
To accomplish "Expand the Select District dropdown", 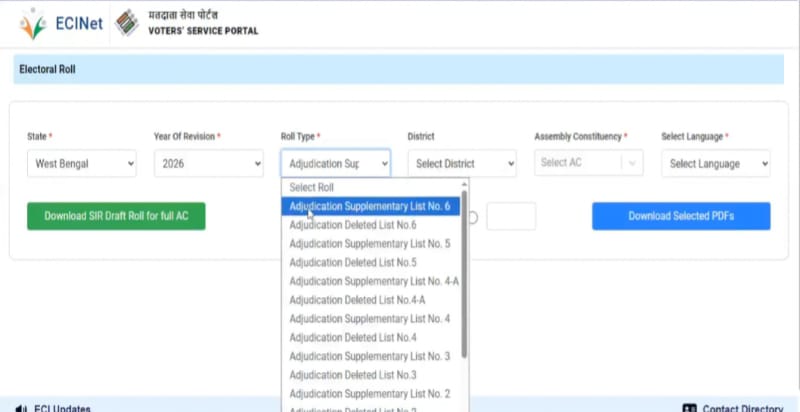I will point(462,163).
